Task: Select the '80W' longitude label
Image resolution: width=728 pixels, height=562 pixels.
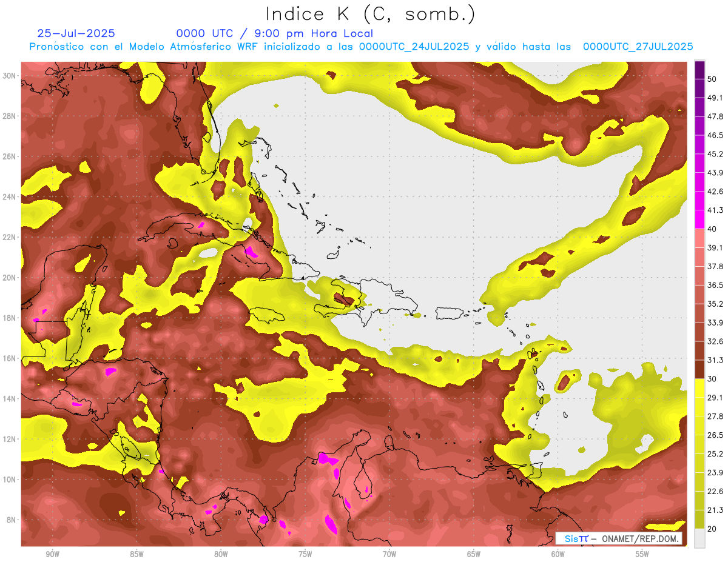Action: tap(221, 554)
